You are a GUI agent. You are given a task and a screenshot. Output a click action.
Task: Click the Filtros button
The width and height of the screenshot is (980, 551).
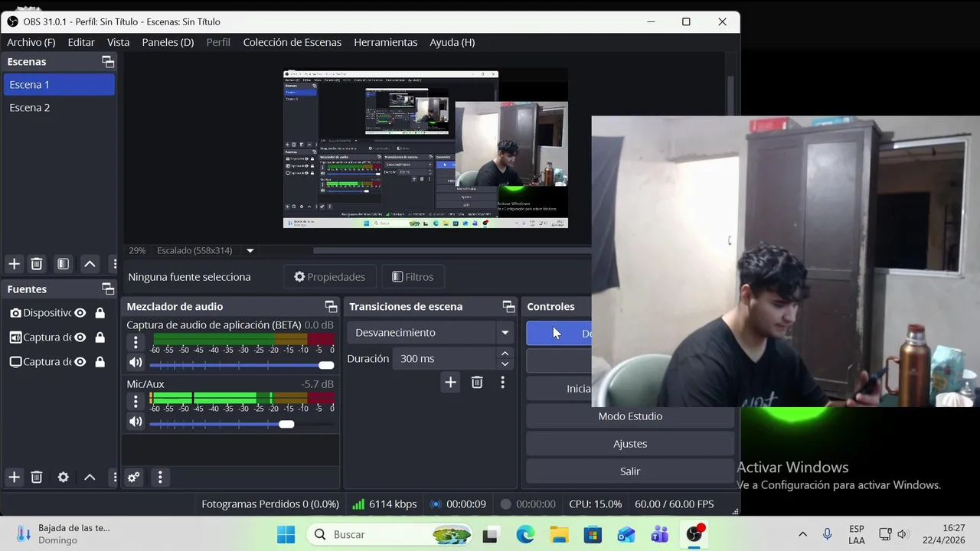coord(413,277)
